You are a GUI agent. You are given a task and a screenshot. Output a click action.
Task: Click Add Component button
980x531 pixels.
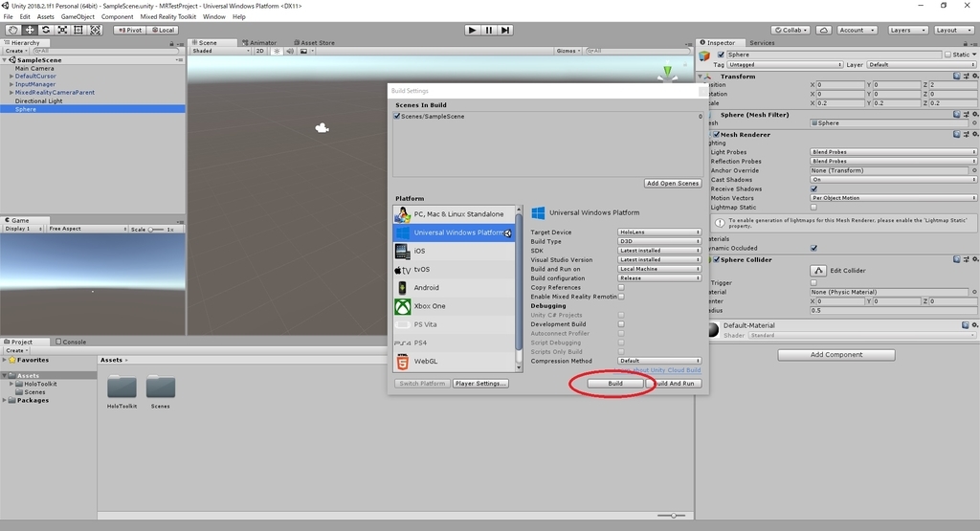pos(836,355)
